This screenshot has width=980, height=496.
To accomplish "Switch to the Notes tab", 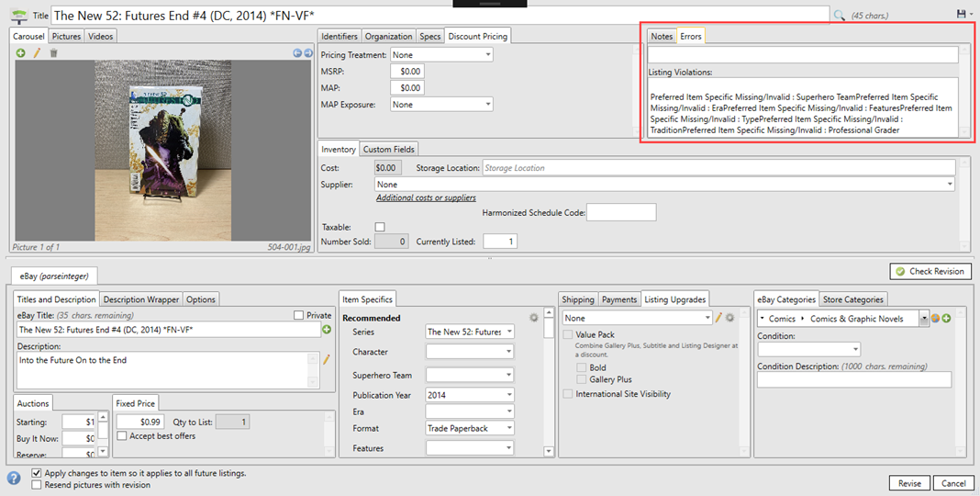I will click(x=662, y=36).
